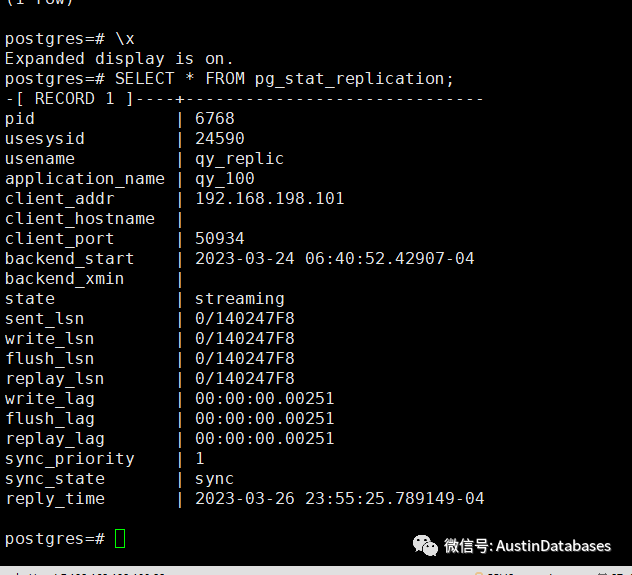Click the reply_time timestamp value
The image size is (632, 575).
point(339,498)
